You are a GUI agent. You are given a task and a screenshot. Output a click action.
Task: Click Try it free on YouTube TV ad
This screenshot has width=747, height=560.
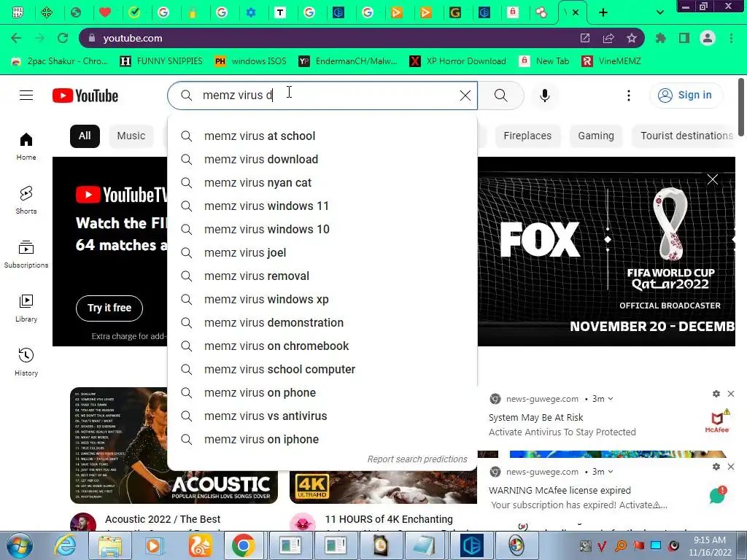point(109,308)
